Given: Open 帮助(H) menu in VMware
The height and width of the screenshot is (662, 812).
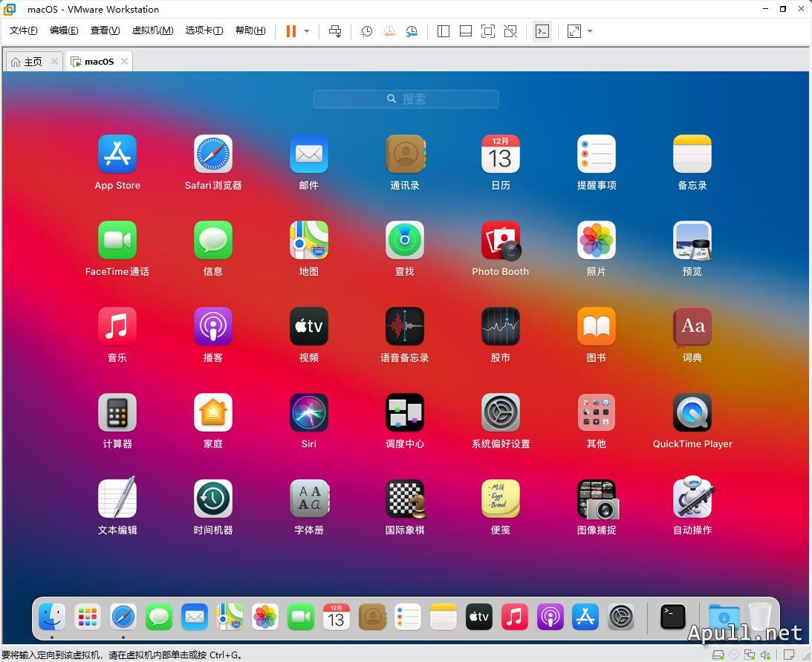Looking at the screenshot, I should (x=250, y=30).
